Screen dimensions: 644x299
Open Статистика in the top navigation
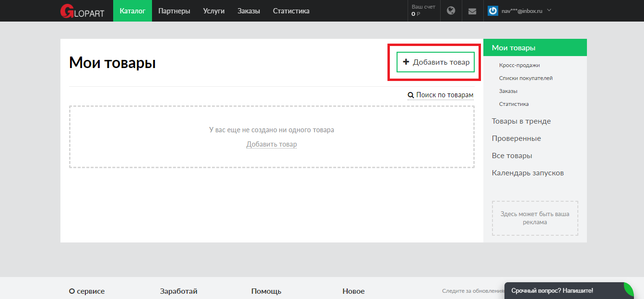point(291,11)
